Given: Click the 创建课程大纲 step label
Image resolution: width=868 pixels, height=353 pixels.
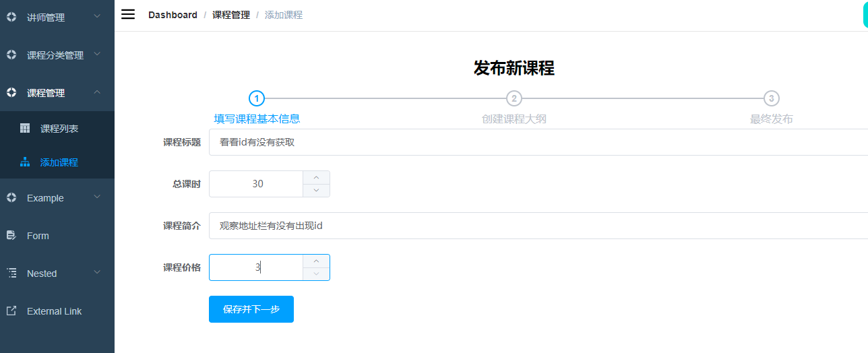Looking at the screenshot, I should (514, 119).
